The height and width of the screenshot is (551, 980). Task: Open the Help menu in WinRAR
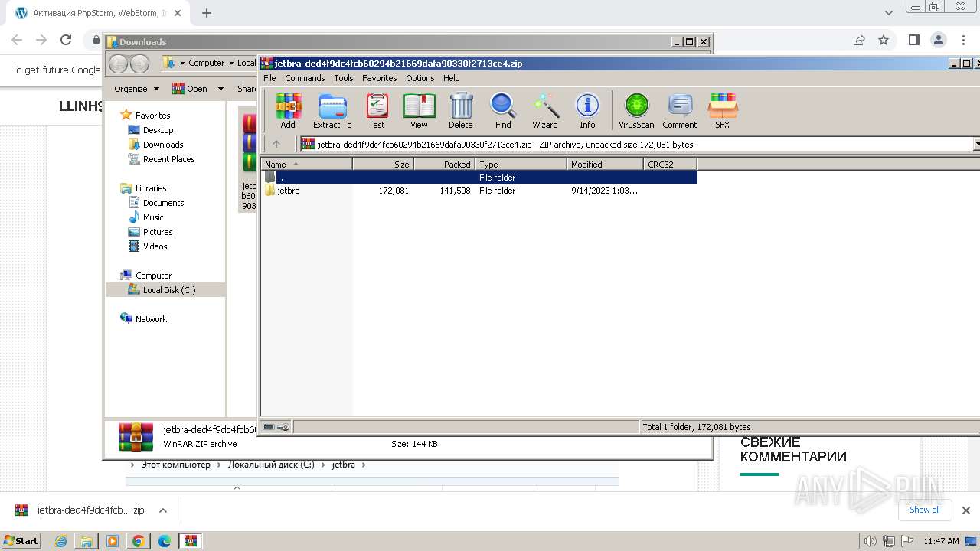click(x=452, y=78)
